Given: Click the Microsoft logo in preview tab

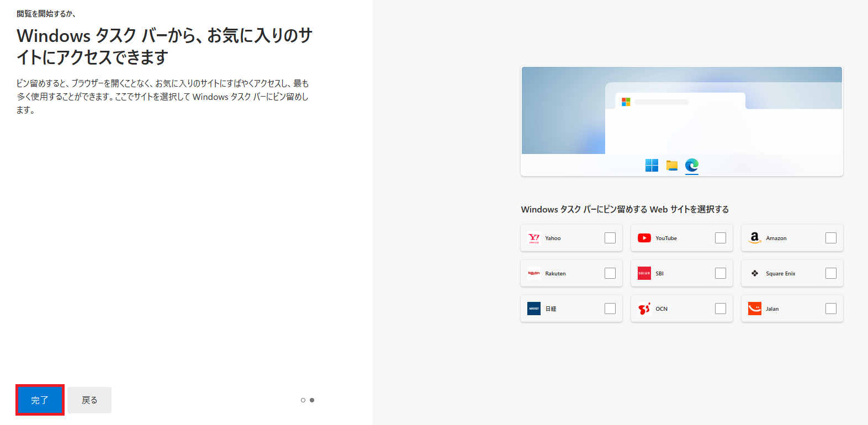Looking at the screenshot, I should tap(626, 102).
